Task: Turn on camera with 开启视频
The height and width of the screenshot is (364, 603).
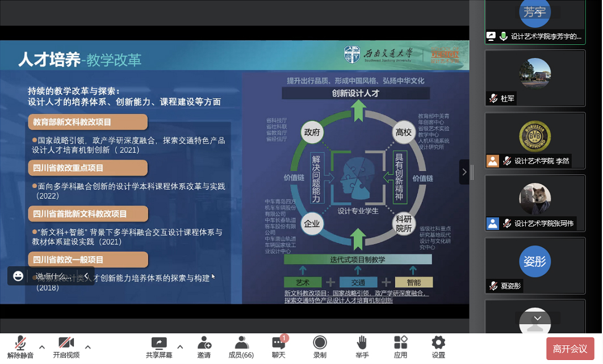Action: click(66, 347)
